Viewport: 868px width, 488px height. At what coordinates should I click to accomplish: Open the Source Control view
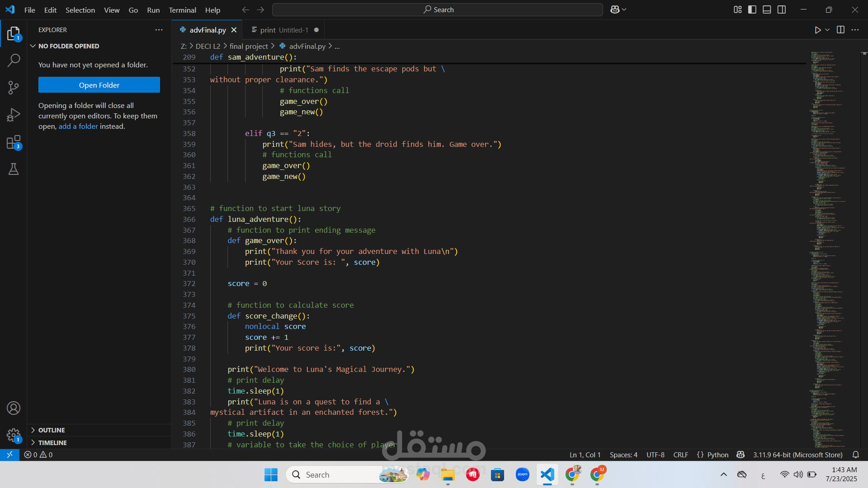tap(14, 87)
